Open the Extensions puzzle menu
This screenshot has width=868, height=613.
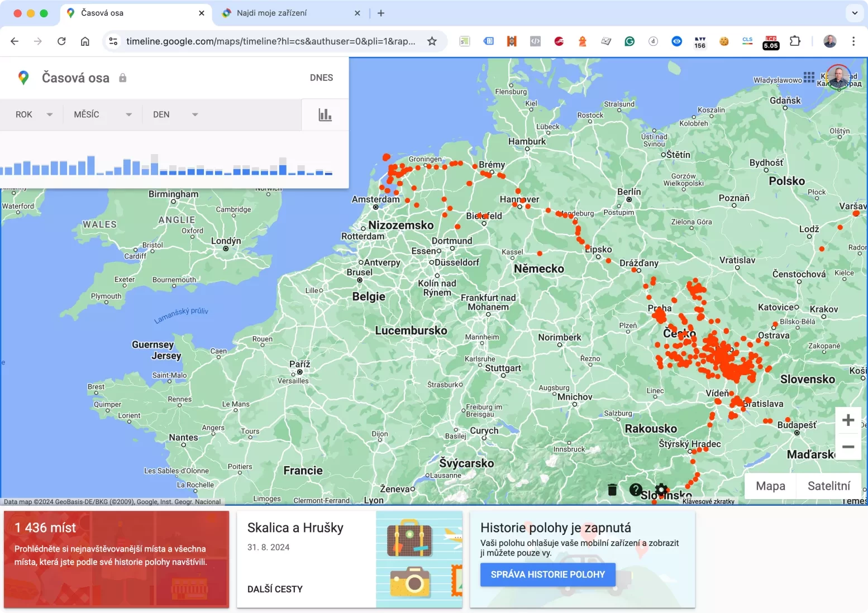click(795, 41)
